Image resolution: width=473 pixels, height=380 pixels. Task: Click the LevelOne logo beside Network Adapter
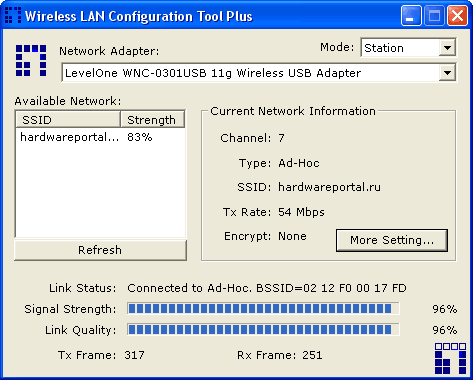coord(31,60)
